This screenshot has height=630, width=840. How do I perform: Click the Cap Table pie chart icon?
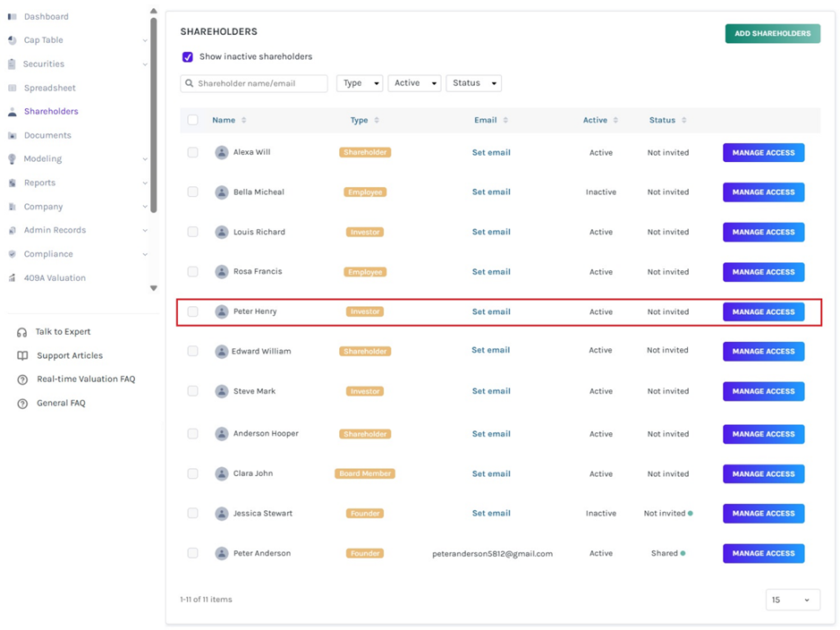(13, 40)
